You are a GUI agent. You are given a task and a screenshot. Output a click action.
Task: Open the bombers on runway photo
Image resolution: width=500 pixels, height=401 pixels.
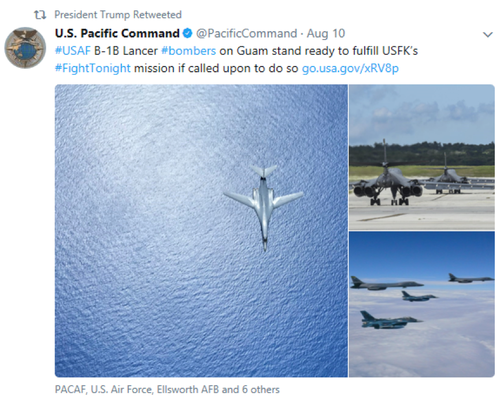tap(422, 157)
